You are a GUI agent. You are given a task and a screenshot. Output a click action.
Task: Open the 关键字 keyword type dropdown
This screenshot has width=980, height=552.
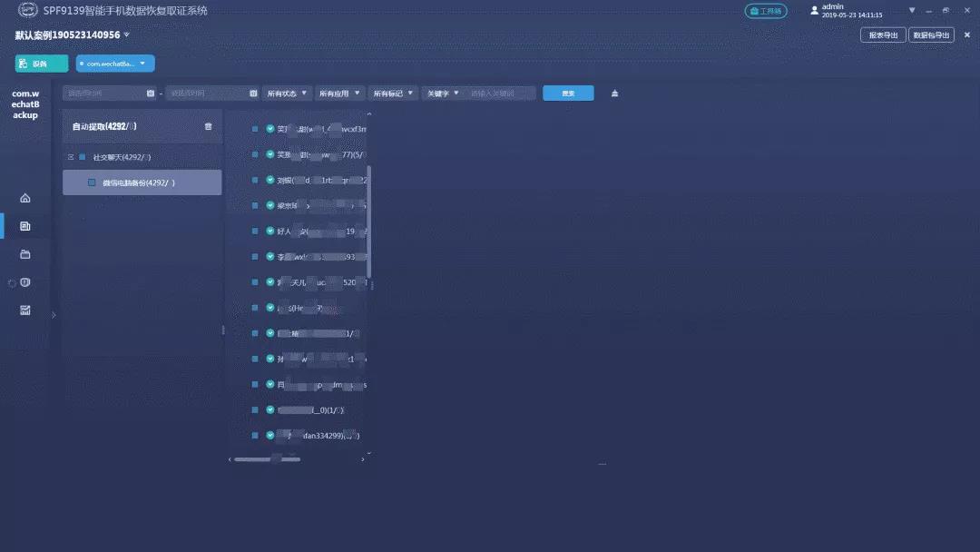[443, 94]
